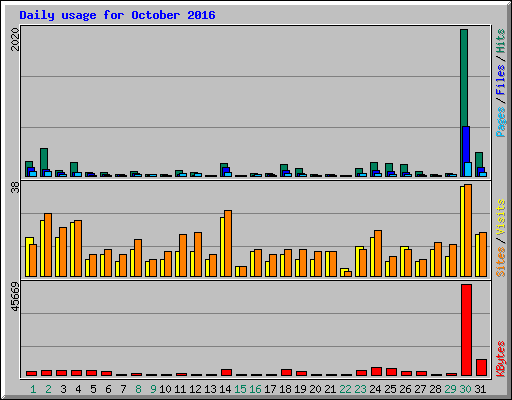The width and height of the screenshot is (512, 400).
Task: Click the 2020 hits axis value
Action: coord(15,39)
